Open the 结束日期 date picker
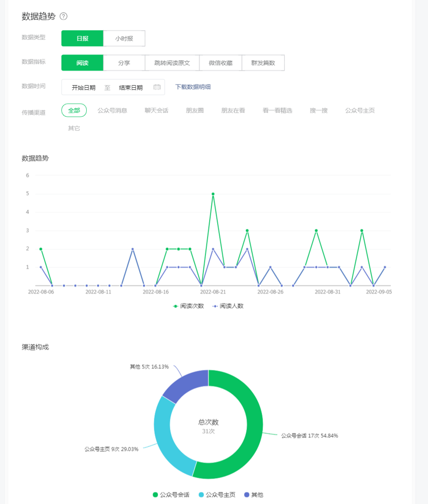 click(x=130, y=87)
